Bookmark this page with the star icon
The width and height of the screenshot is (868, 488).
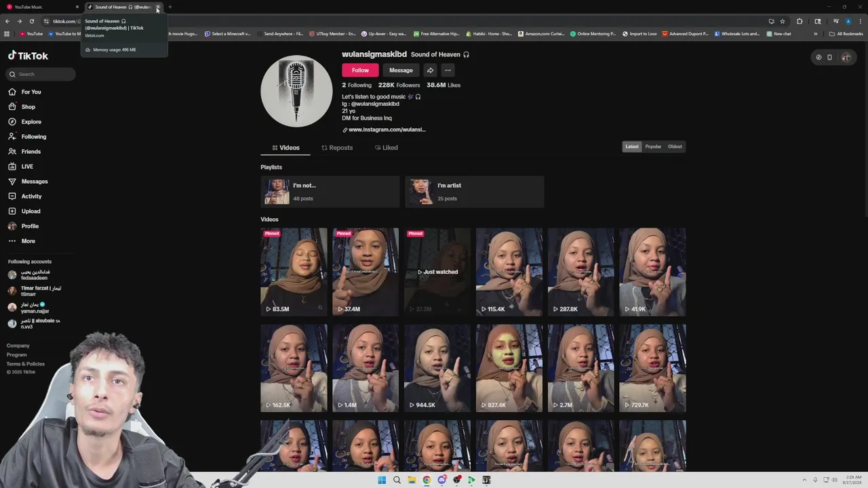pos(782,21)
